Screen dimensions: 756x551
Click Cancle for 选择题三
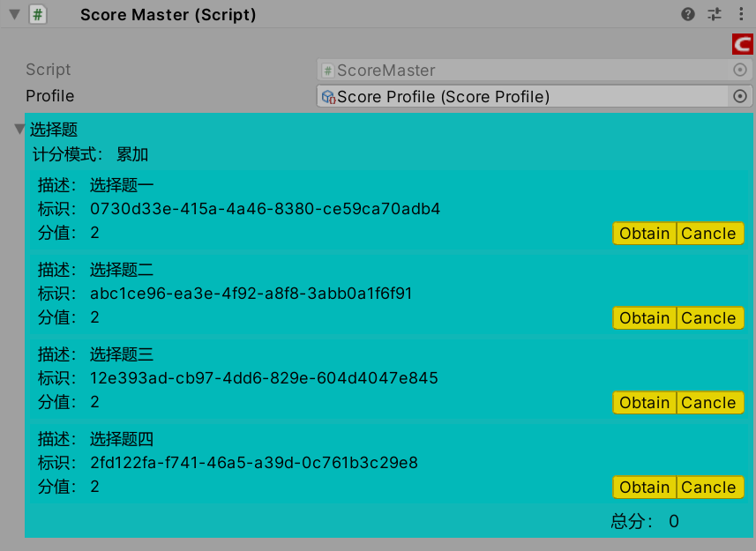pyautogui.click(x=709, y=402)
